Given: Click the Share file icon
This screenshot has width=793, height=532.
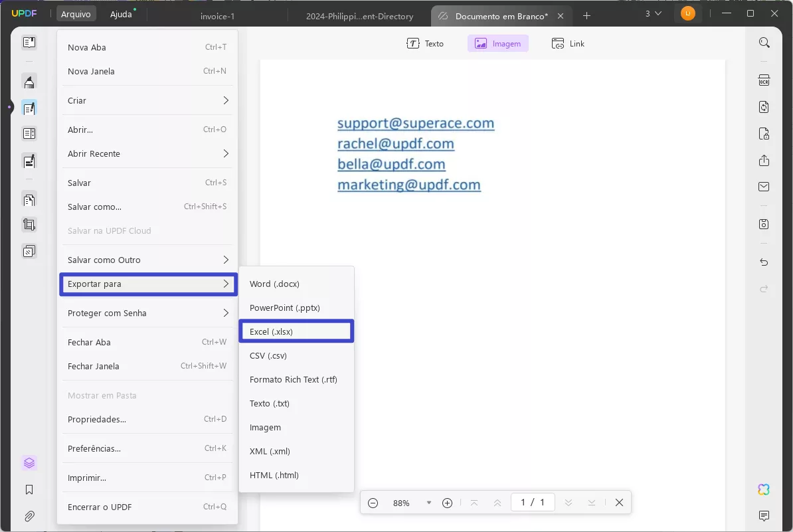Looking at the screenshot, I should (764, 160).
